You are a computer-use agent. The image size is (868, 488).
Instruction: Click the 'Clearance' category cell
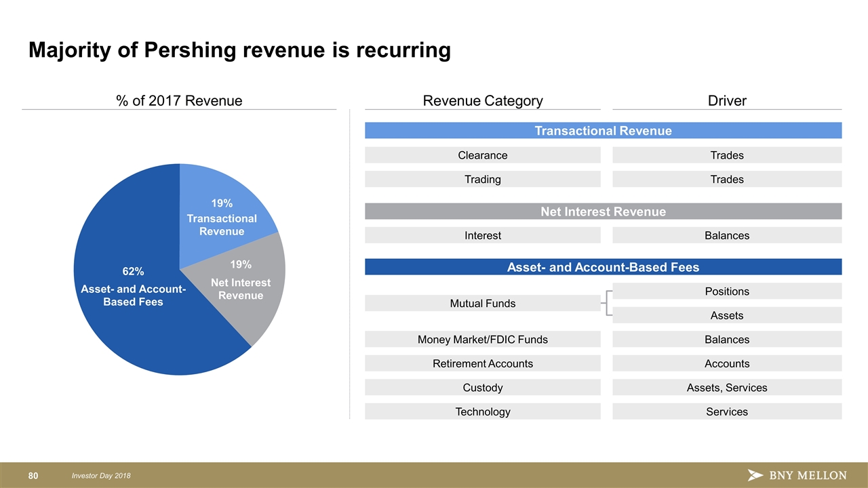click(483, 155)
